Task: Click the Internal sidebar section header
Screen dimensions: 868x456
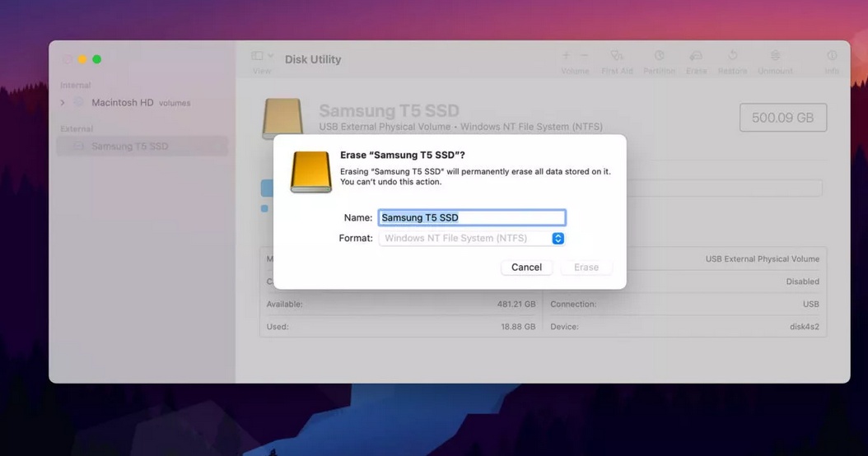Action: click(75, 86)
